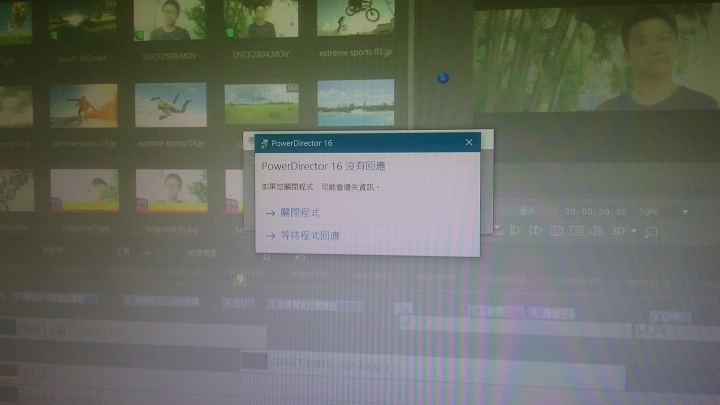Click the fast forward preview button
This screenshot has height=405, width=720.
[x=536, y=231]
